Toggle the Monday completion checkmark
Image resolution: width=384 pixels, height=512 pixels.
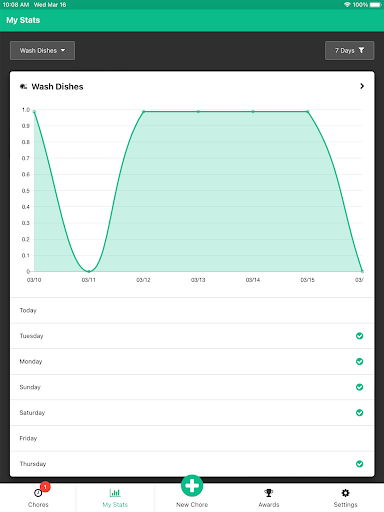tap(359, 362)
